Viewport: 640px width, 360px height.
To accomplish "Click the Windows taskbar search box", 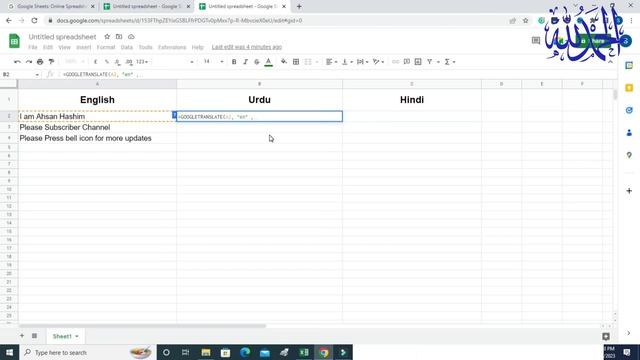I will coord(88,352).
